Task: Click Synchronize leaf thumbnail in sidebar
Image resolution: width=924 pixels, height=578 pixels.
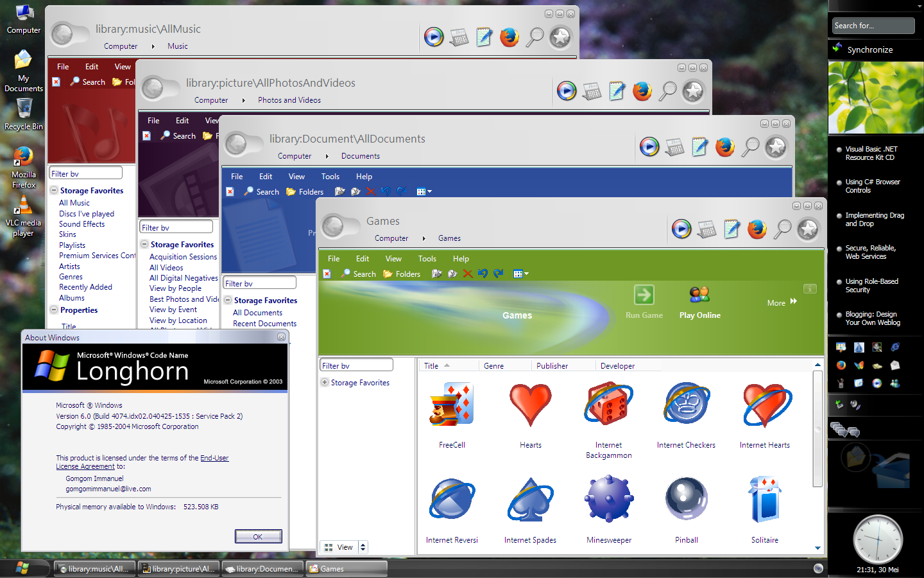Action: pos(876,98)
